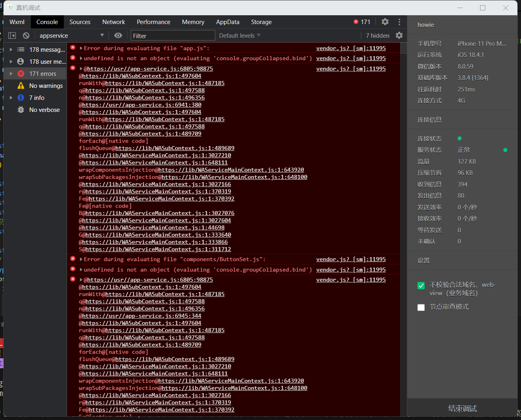Open the Network tab
Image resolution: width=521 pixels, height=420 pixels.
[114, 22]
